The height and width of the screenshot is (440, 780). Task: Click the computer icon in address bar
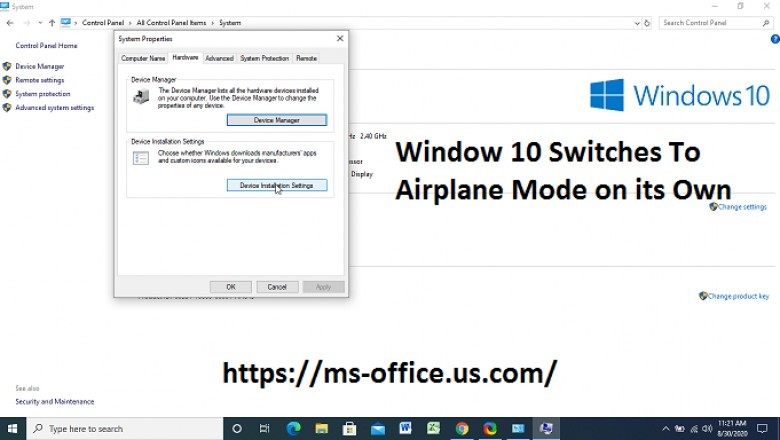point(66,22)
